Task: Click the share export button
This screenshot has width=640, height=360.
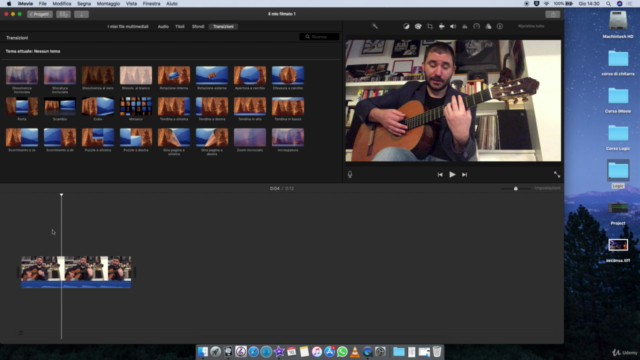Action: coord(553,14)
